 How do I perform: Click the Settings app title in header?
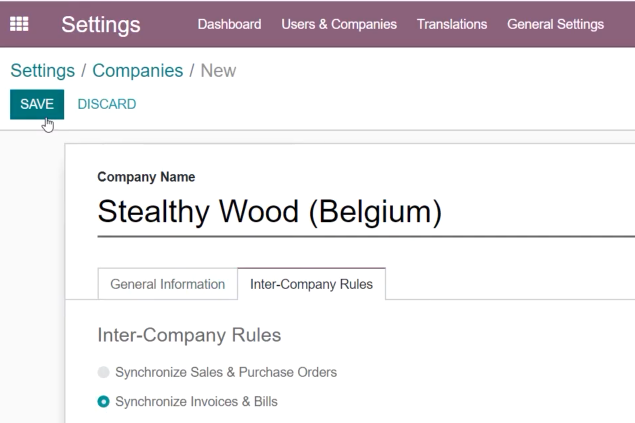coord(101,25)
